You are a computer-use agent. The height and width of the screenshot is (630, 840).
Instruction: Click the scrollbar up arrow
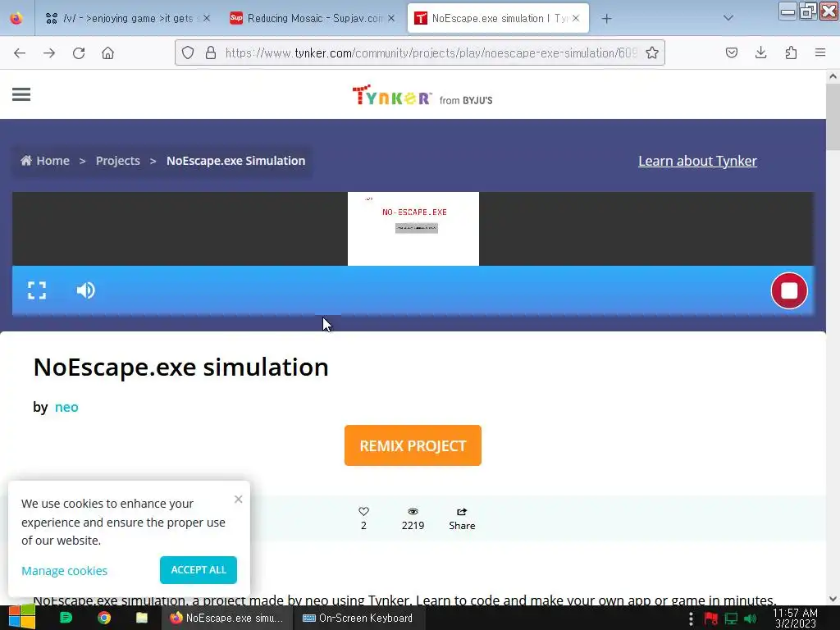(x=833, y=76)
